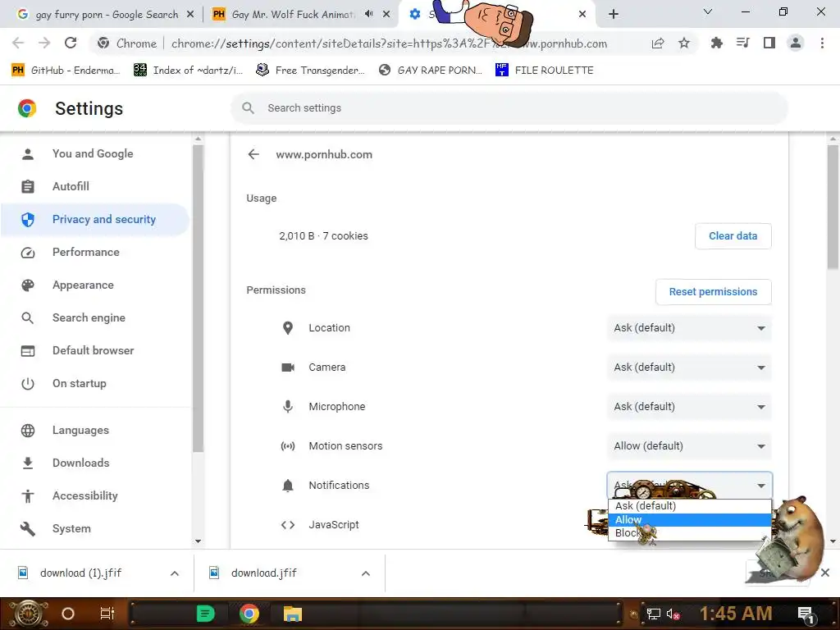The width and height of the screenshot is (840, 630).
Task: Click the Location pin icon
Action: (x=288, y=328)
